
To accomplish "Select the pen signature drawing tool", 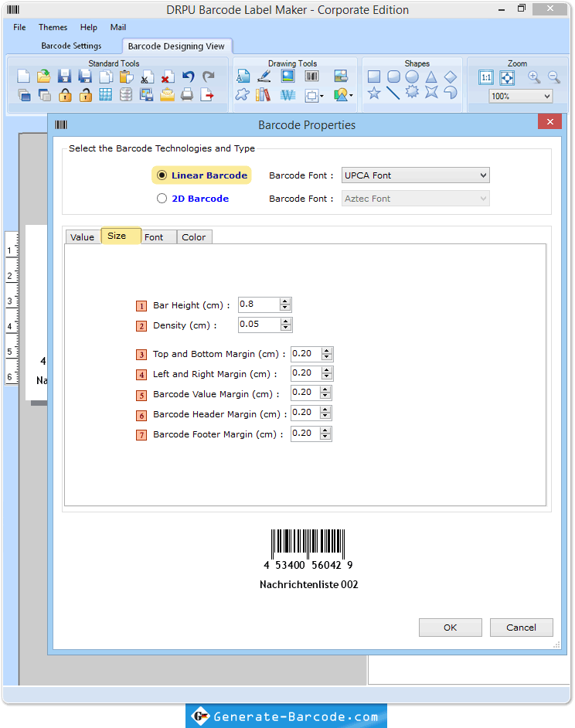I will tap(264, 77).
